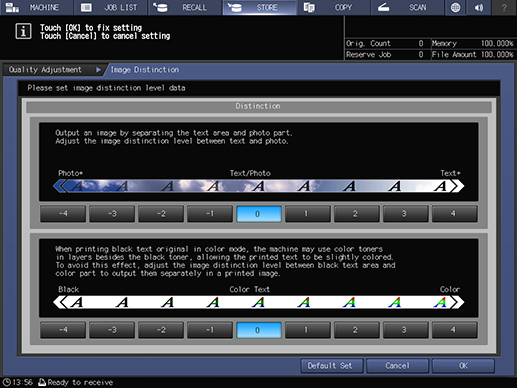Click the information icon beside OK instructions

[x=23, y=31]
